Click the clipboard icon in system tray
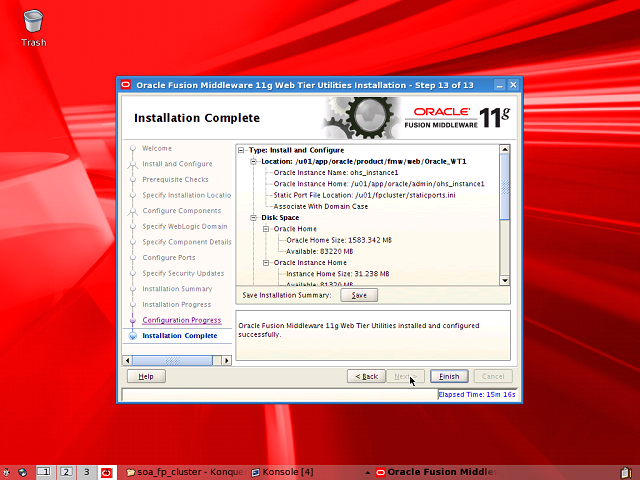This screenshot has width=640, height=480. click(x=628, y=473)
